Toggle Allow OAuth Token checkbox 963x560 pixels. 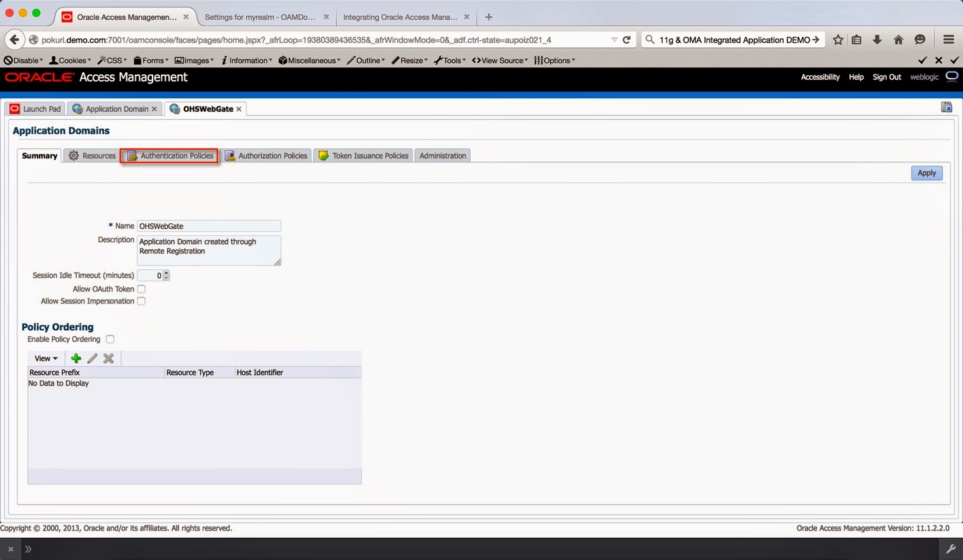click(141, 289)
